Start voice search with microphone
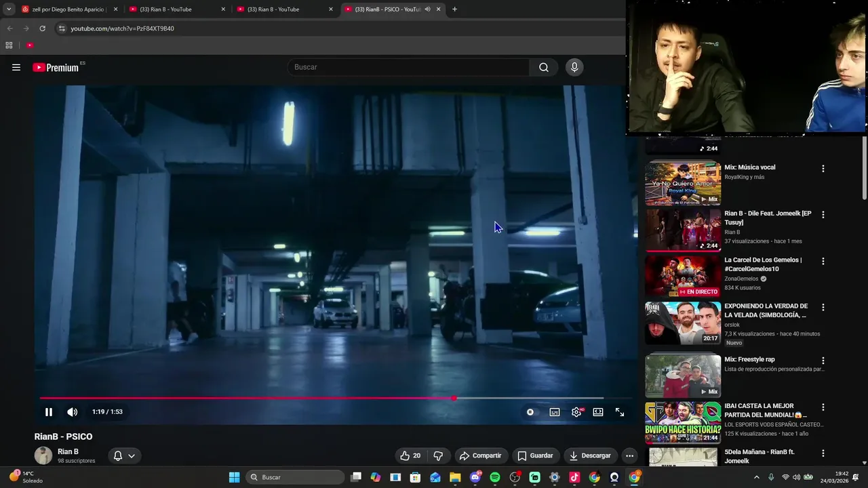The height and width of the screenshot is (488, 868). pos(574,67)
